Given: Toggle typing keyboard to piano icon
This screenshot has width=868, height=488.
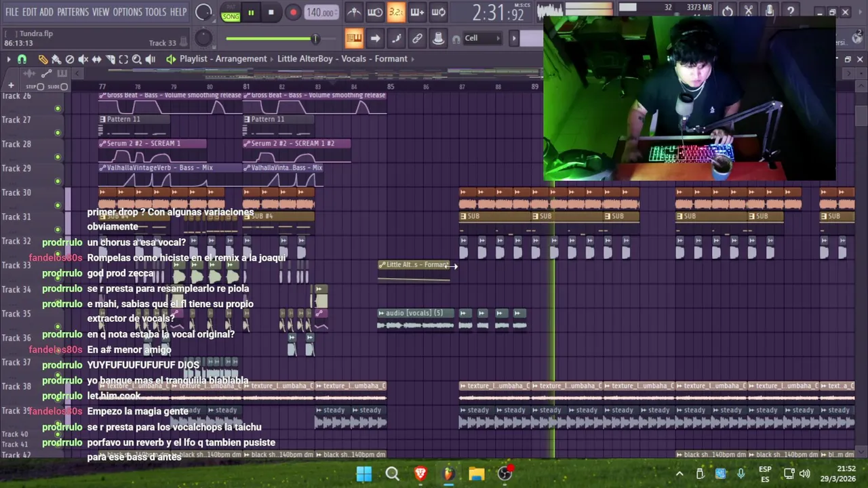Looking at the screenshot, I should click(x=354, y=38).
